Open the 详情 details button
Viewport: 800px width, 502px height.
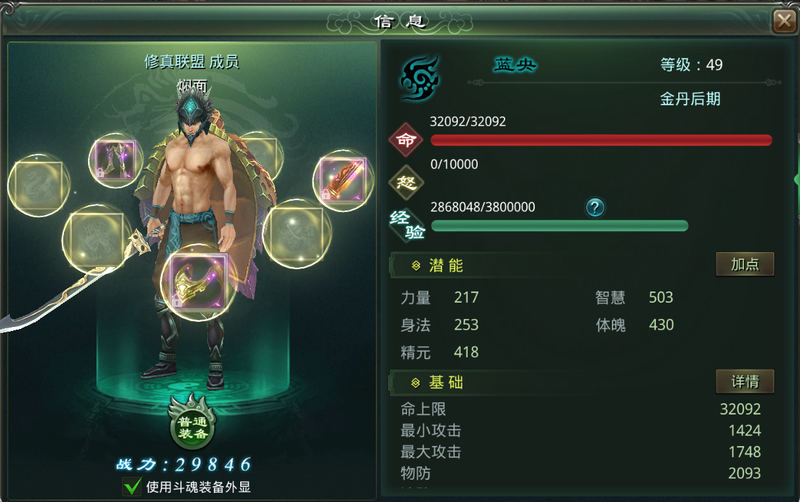[x=745, y=382]
